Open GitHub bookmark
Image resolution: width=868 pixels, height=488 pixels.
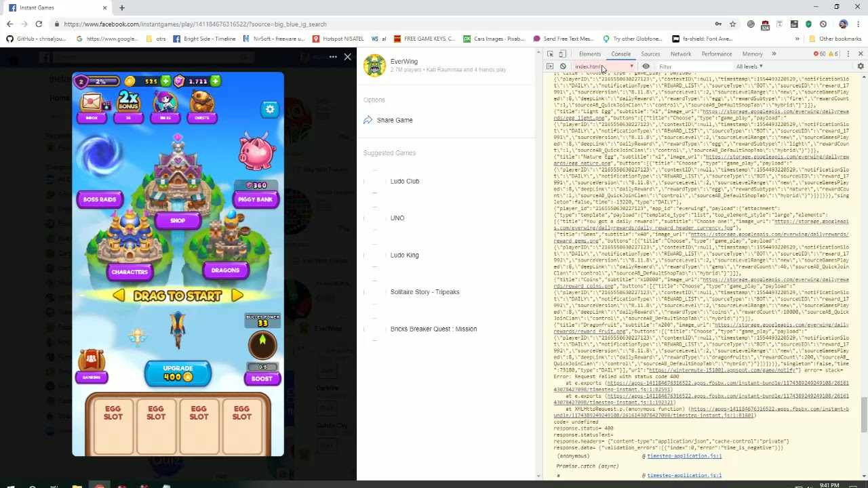(37, 39)
